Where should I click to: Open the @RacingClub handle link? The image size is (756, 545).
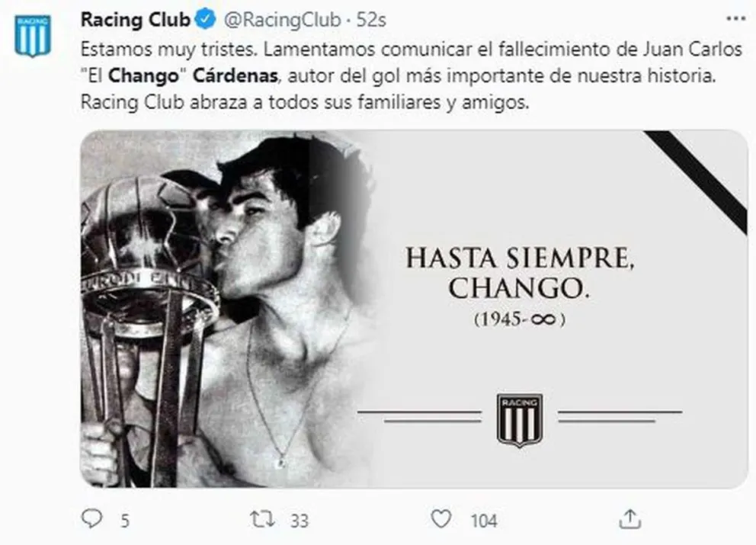point(283,20)
